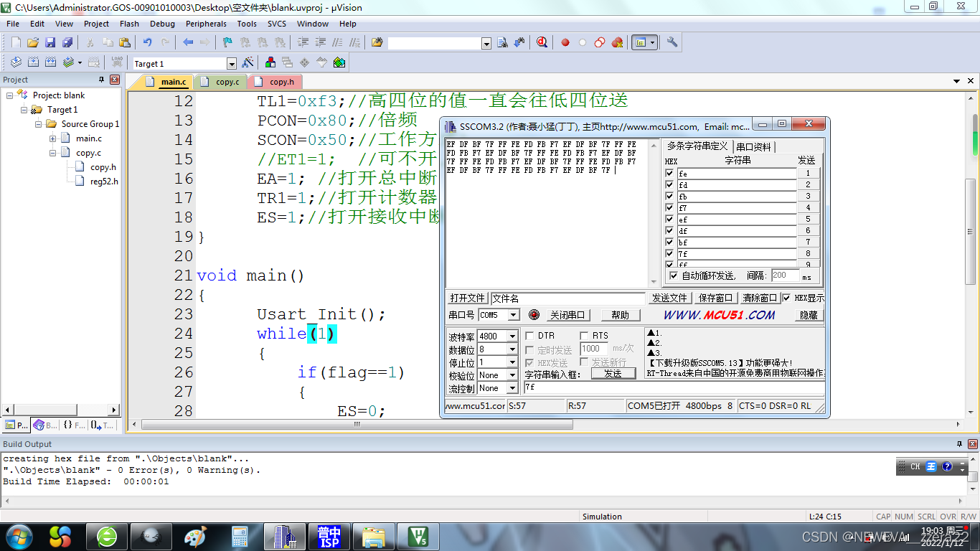The image size is (980, 551).
Task: Click the Open file toolbar icon
Action: point(33,42)
